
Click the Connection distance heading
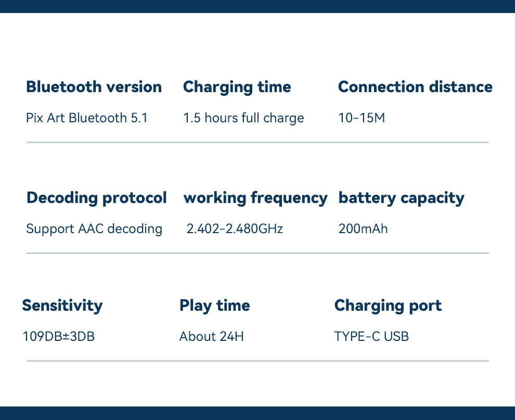click(415, 87)
